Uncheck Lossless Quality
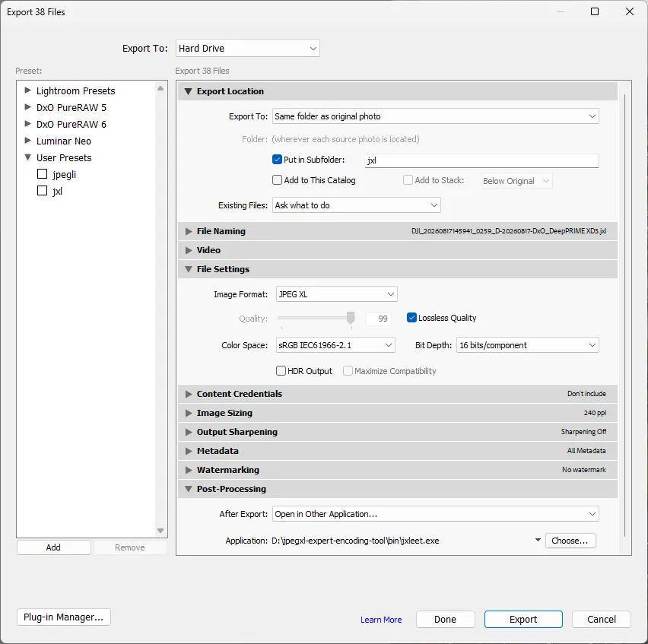 coord(411,317)
